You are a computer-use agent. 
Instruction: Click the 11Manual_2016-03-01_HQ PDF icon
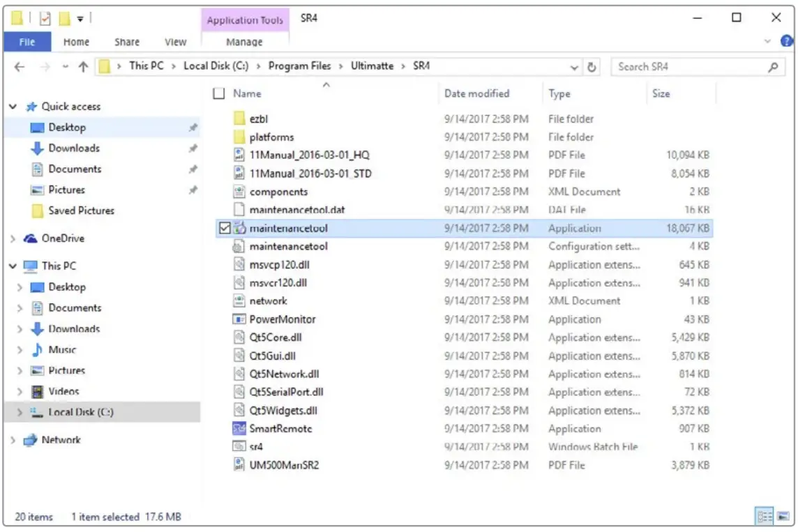[239, 155]
